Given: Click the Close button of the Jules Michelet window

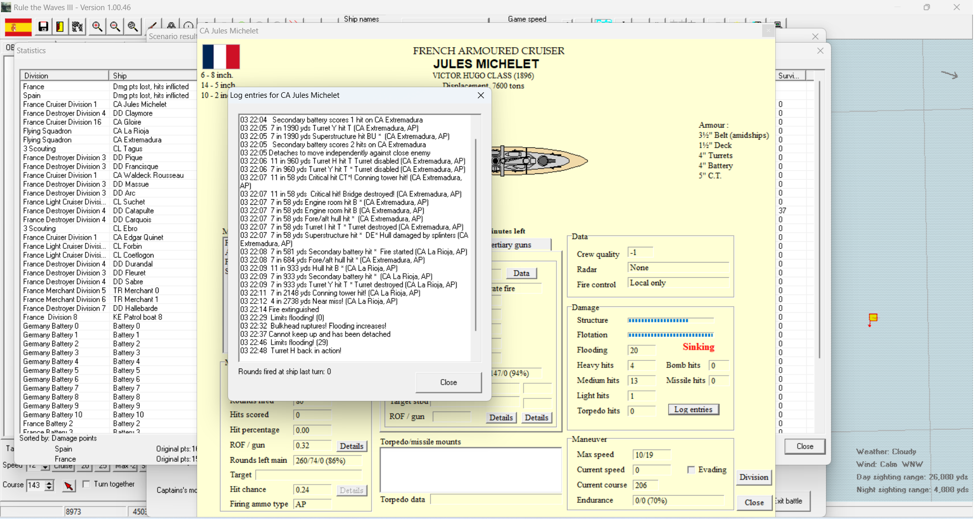Looking at the screenshot, I should point(754,502).
